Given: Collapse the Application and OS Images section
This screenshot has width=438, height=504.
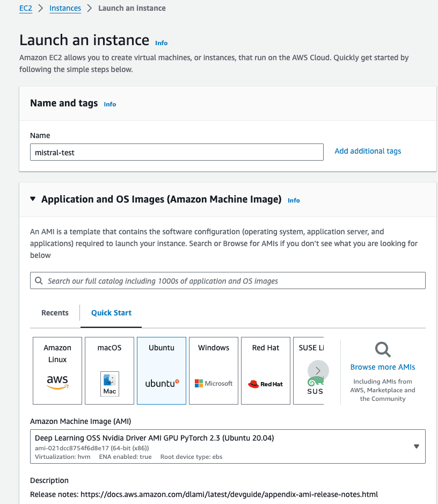Looking at the screenshot, I should [33, 199].
